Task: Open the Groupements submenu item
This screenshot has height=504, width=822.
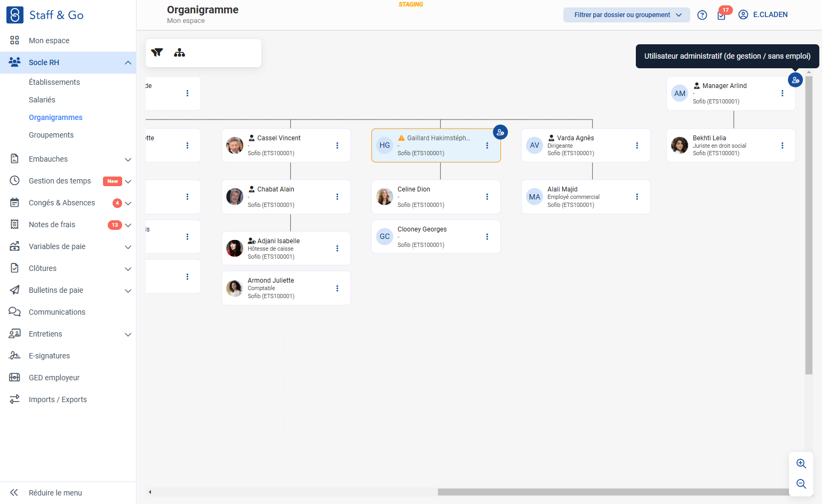Action: [x=51, y=135]
